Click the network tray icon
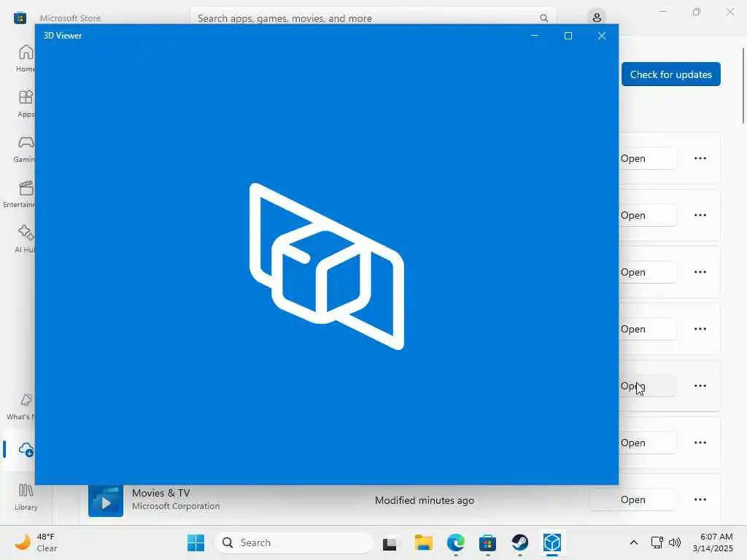The height and width of the screenshot is (560, 747). (x=657, y=542)
